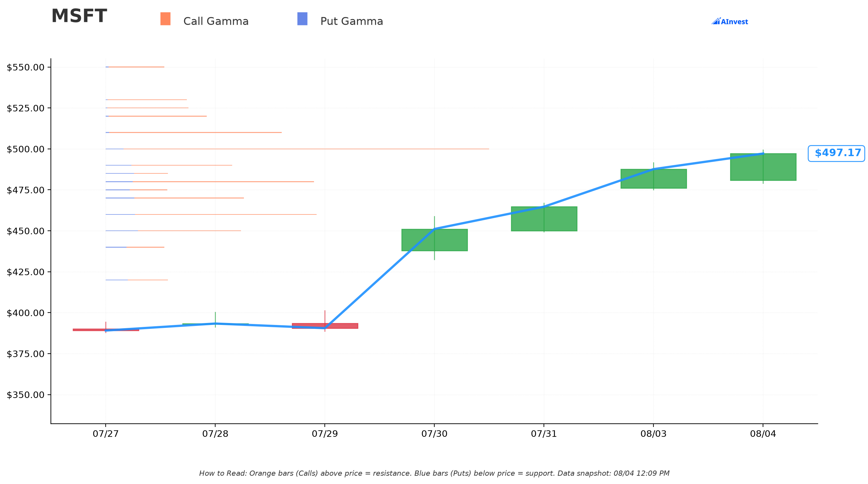Screen dimensions: 868x484
Task: Click the AInvest logo
Action: tap(729, 22)
